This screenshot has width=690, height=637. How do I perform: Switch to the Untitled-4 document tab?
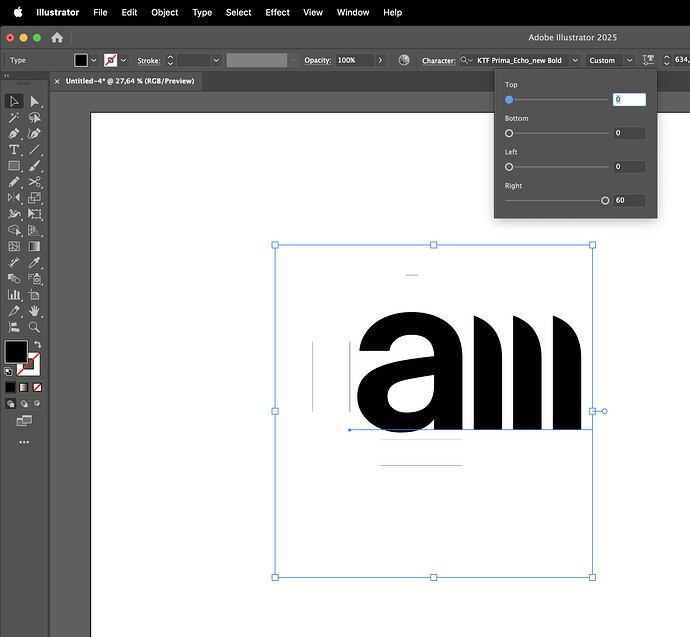[129, 81]
